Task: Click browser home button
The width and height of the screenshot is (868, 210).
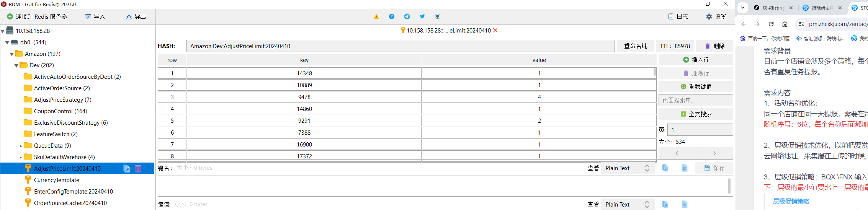Action: pos(785,24)
